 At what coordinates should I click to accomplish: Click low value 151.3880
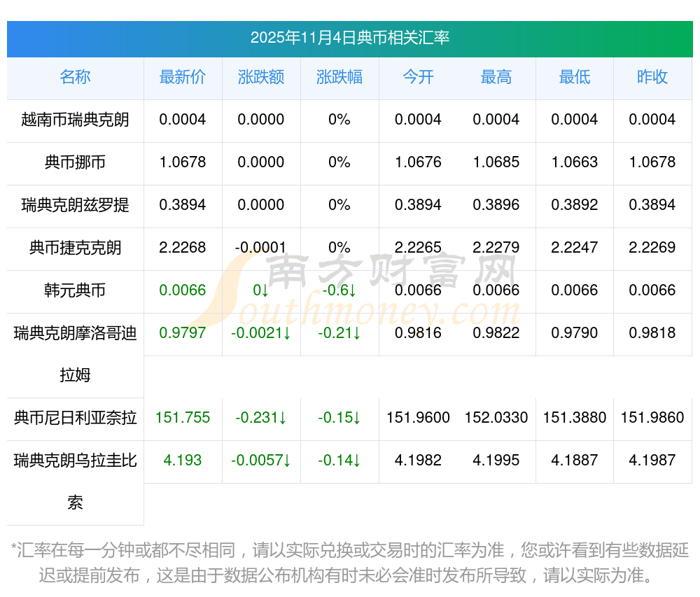click(x=575, y=418)
